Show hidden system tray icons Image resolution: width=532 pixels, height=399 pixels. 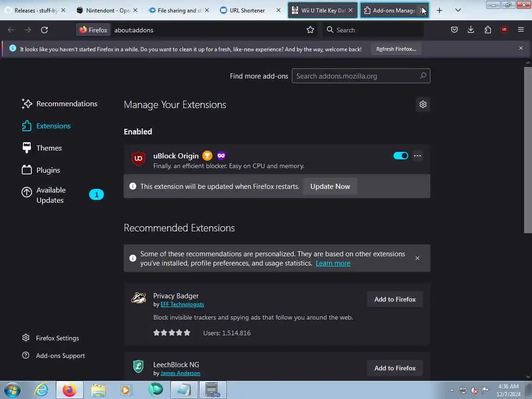(452, 391)
